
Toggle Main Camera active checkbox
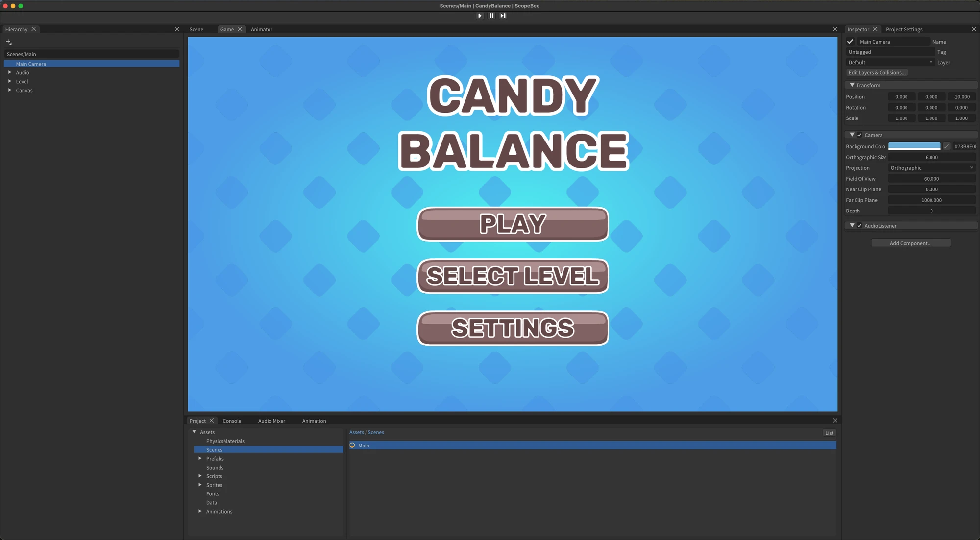[x=850, y=42]
